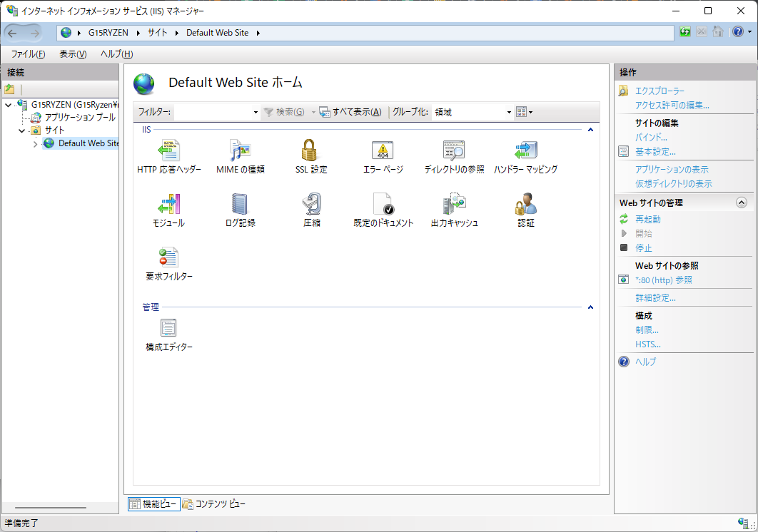
Task: Click the green refresh page icon
Action: (x=685, y=32)
